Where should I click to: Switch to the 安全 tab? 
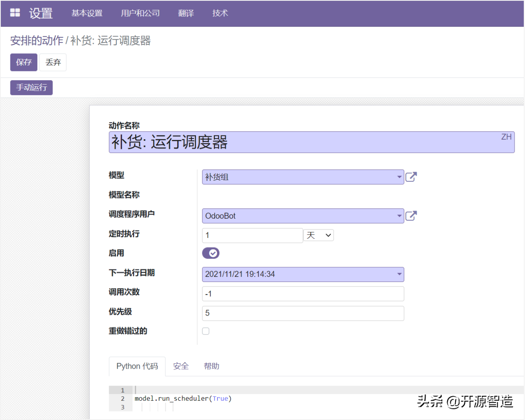[x=181, y=366]
